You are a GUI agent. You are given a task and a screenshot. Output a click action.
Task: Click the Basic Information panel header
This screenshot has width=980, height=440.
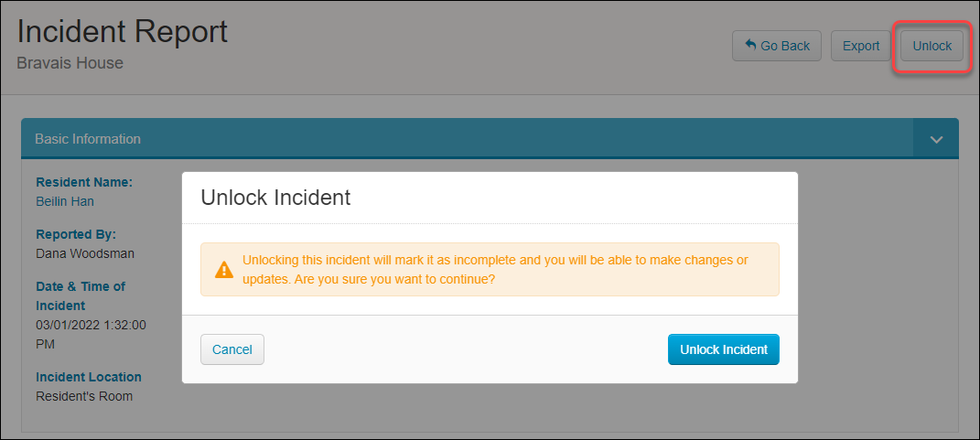[467, 139]
